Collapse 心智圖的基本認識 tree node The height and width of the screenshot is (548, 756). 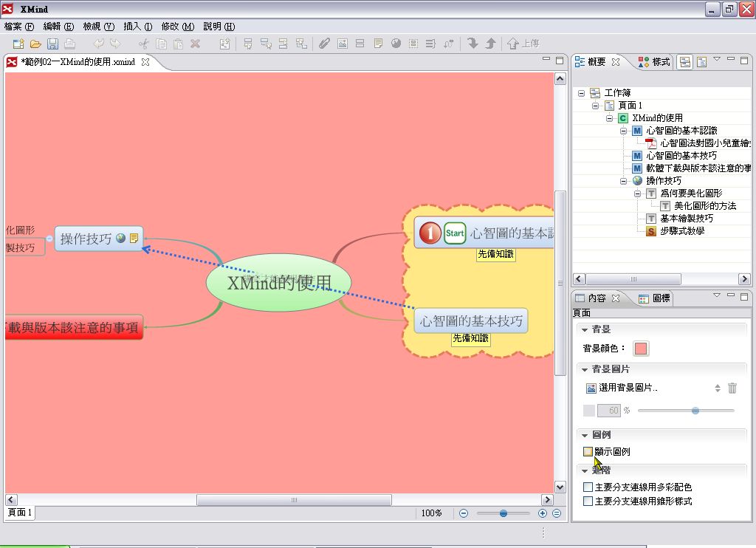coord(623,131)
